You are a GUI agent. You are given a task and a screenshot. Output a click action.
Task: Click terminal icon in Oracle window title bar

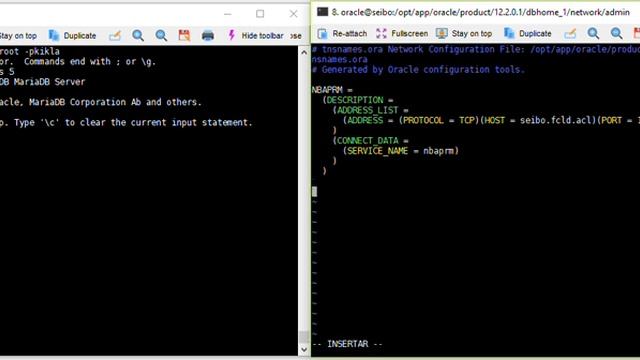pos(322,12)
